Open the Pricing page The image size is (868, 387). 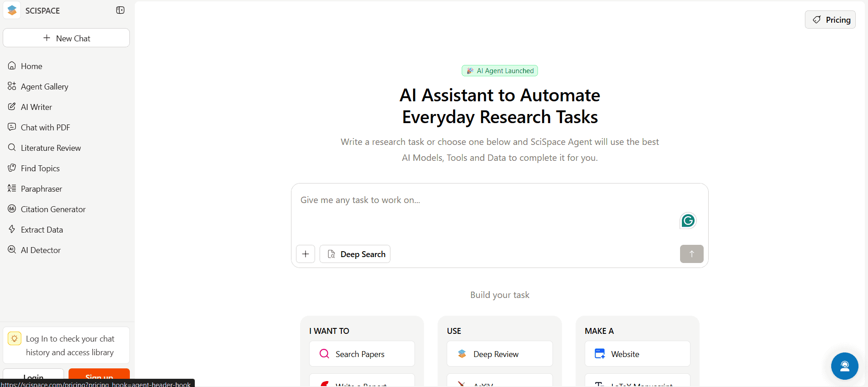[x=830, y=20]
